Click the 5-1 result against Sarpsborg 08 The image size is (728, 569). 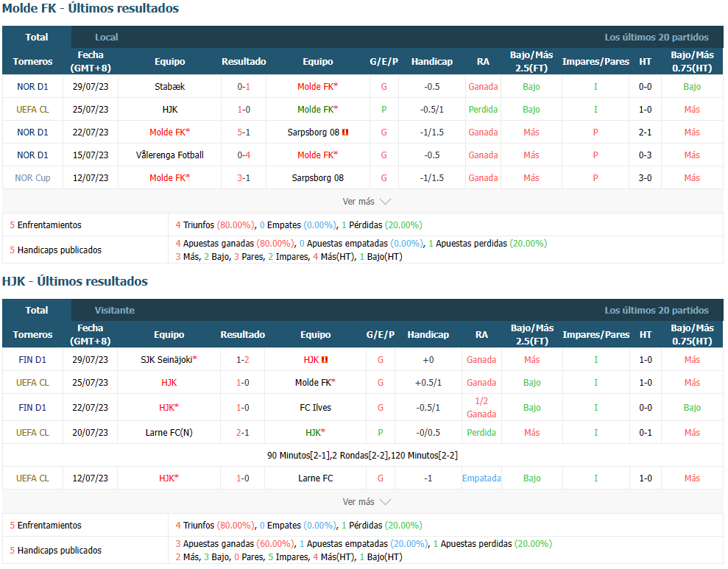tap(244, 132)
